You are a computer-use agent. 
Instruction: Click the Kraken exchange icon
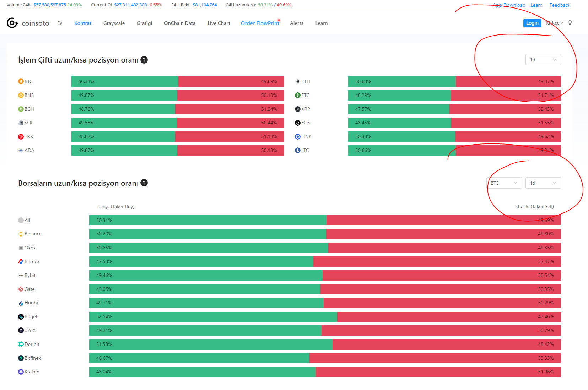pyautogui.click(x=21, y=372)
